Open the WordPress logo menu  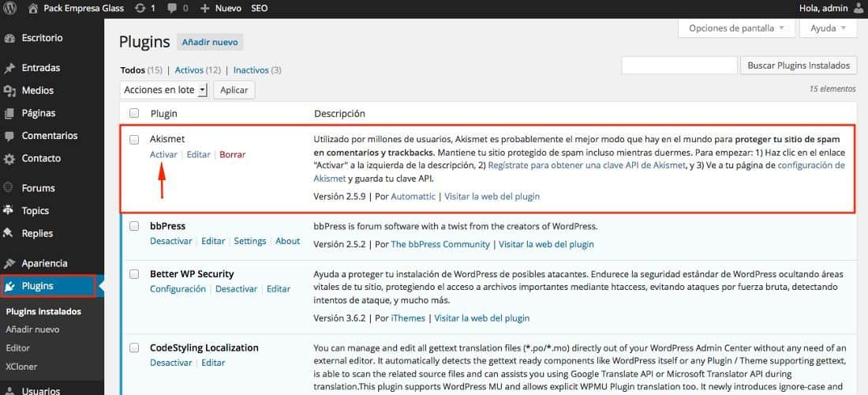[x=9, y=9]
